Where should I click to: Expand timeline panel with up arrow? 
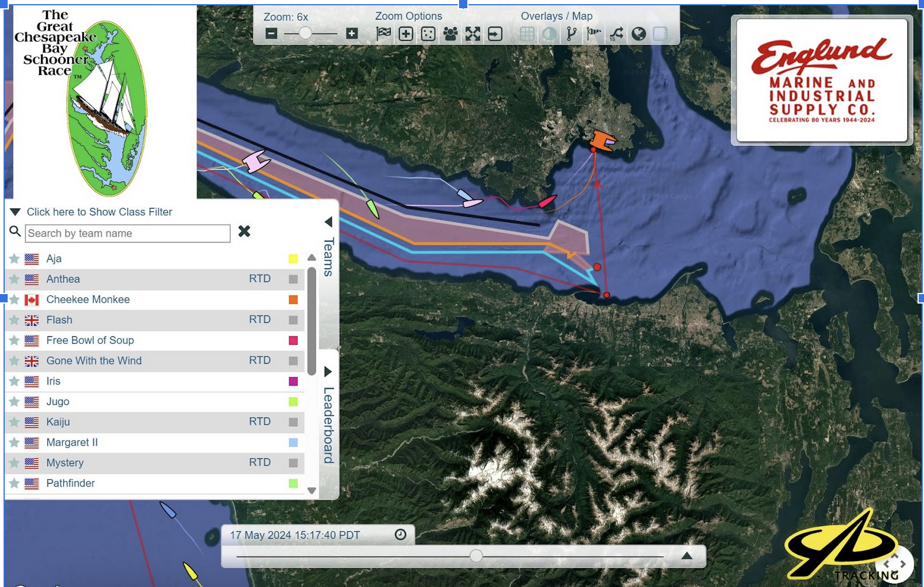(687, 556)
